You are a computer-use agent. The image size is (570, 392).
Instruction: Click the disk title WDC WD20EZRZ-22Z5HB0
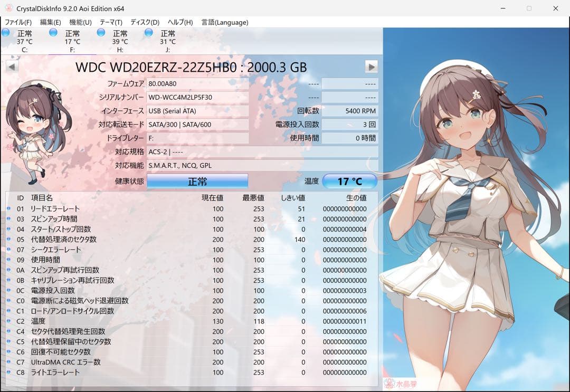tap(191, 67)
